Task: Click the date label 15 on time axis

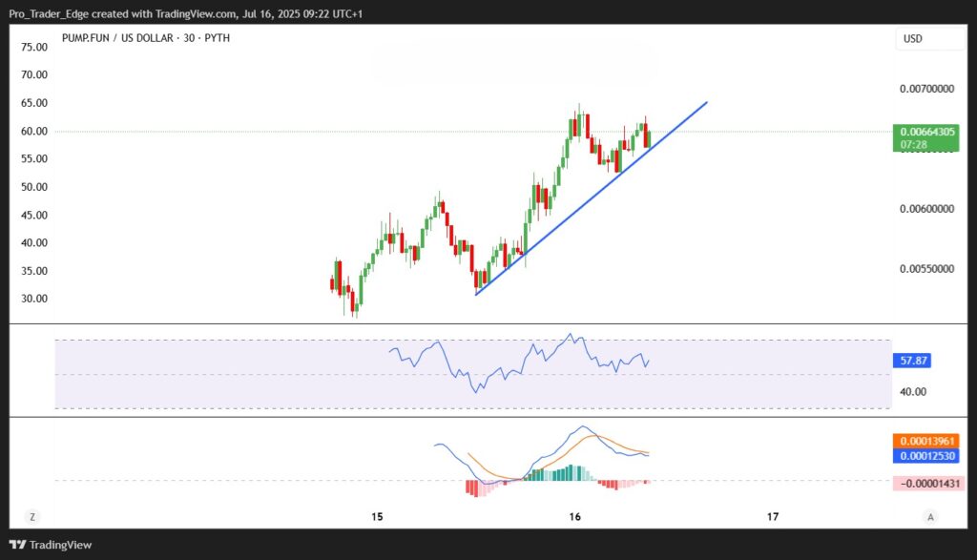Action: (x=377, y=516)
